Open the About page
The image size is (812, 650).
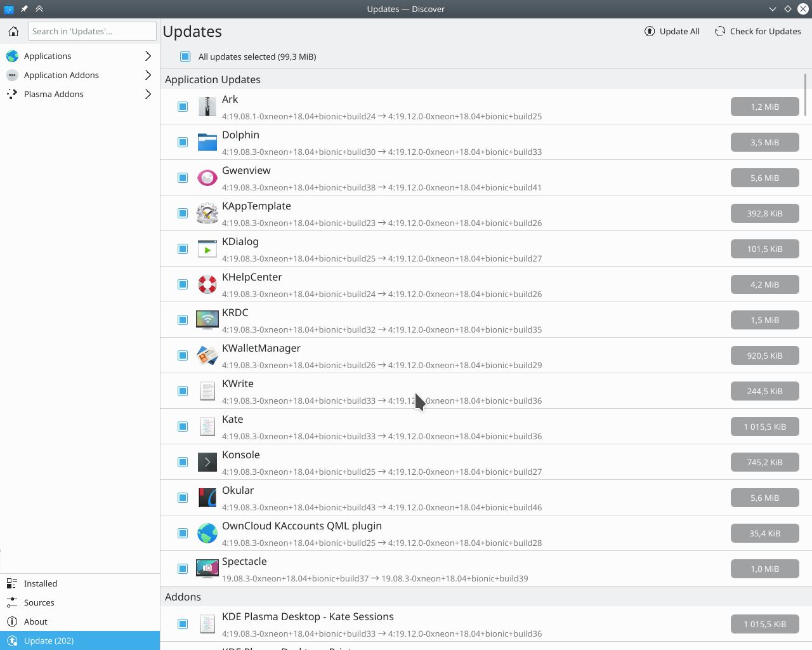pos(80,621)
